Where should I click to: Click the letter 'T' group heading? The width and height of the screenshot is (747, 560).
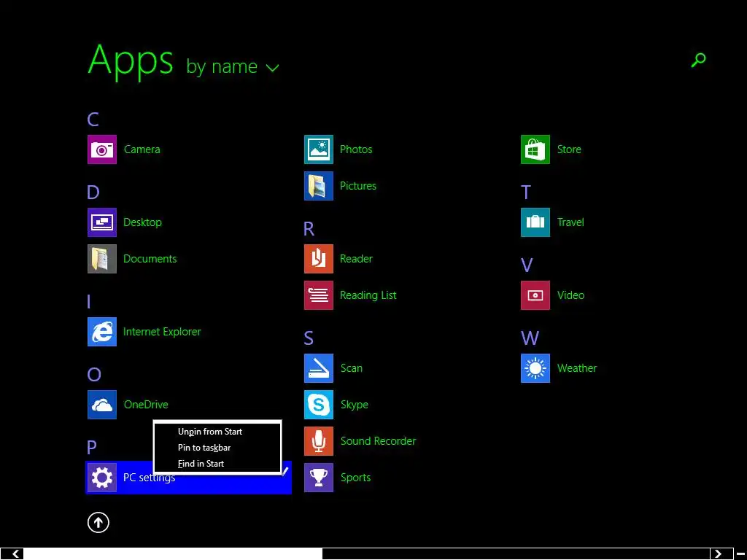(526, 192)
